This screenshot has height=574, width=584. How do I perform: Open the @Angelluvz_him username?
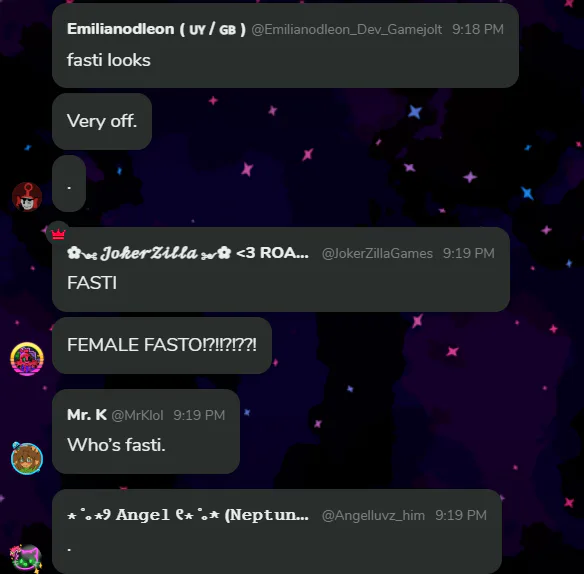coord(373,516)
